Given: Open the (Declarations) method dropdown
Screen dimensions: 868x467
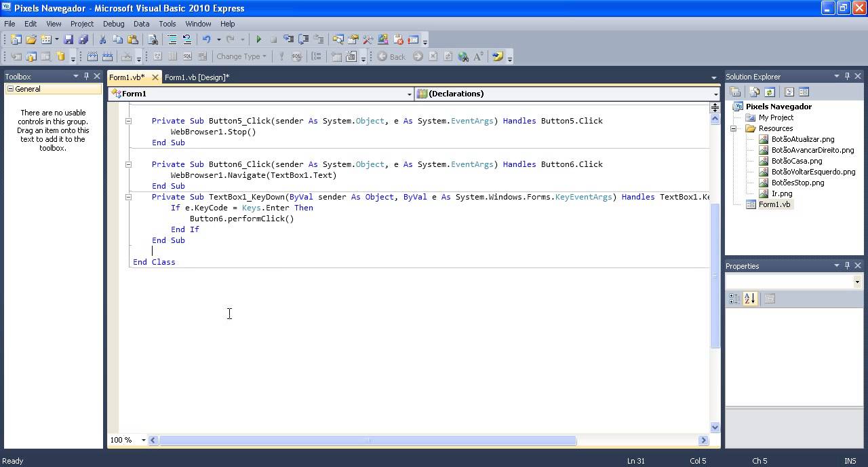Looking at the screenshot, I should (715, 94).
